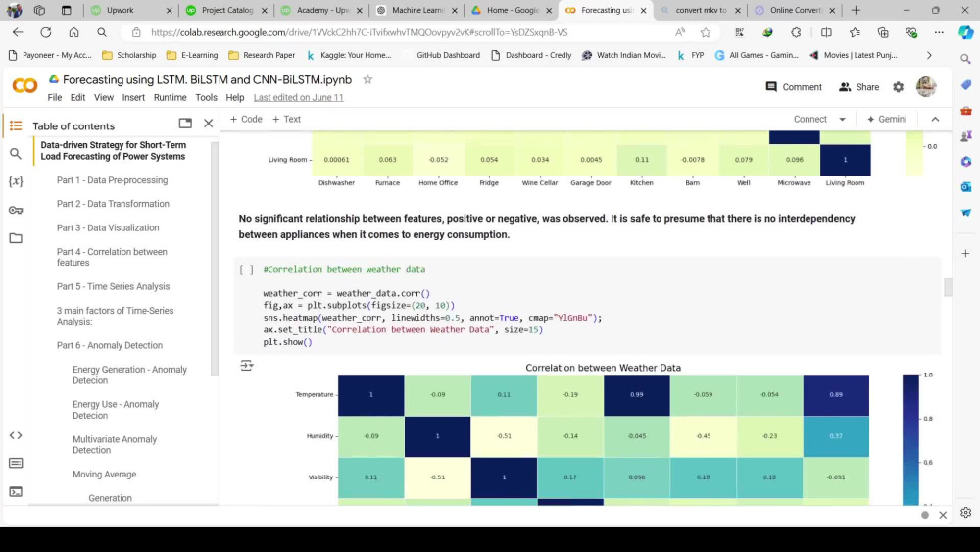Open the Files folder sidebar icon
This screenshot has height=552, width=980.
click(16, 238)
